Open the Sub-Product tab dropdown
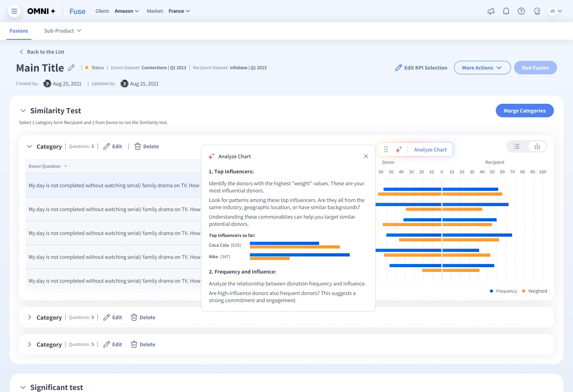 [63, 31]
